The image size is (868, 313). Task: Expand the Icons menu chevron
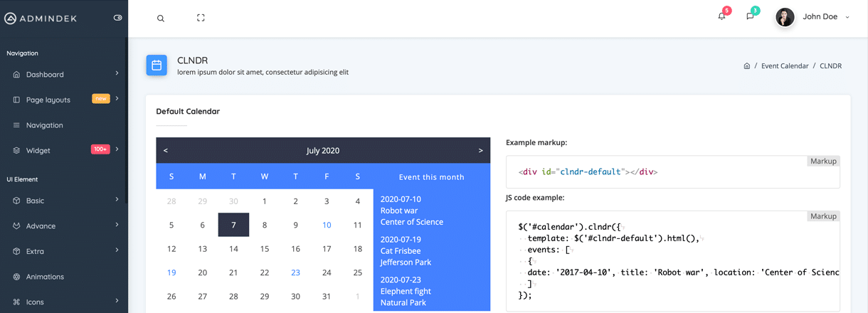(117, 301)
